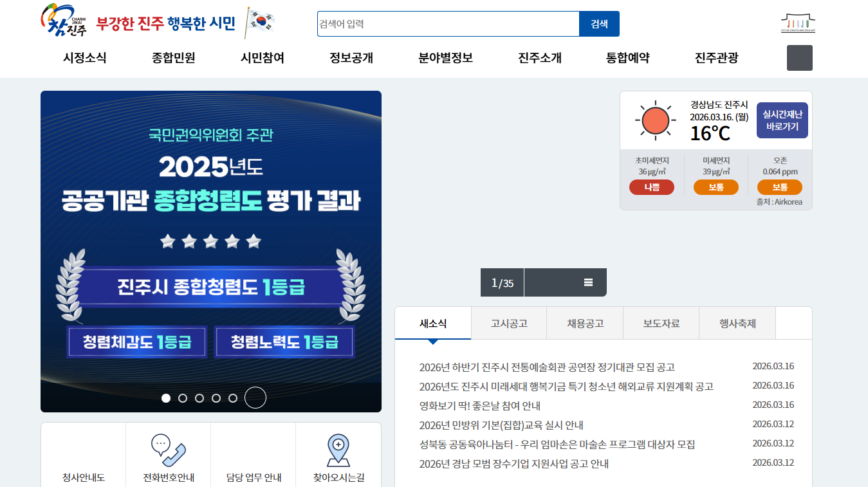The height and width of the screenshot is (487, 868).
Task: Open the 미래세대 행복기금 해외교류 공고
Action: tap(566, 387)
